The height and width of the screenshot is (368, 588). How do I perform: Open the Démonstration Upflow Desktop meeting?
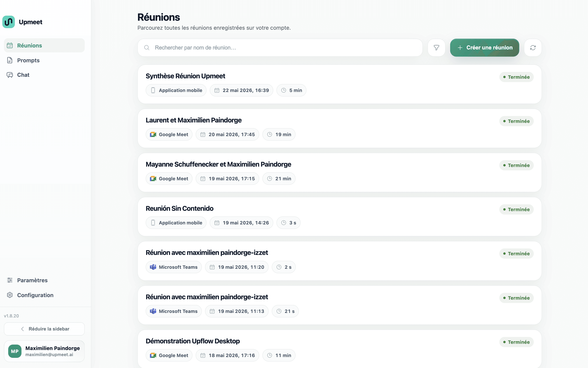click(339, 349)
